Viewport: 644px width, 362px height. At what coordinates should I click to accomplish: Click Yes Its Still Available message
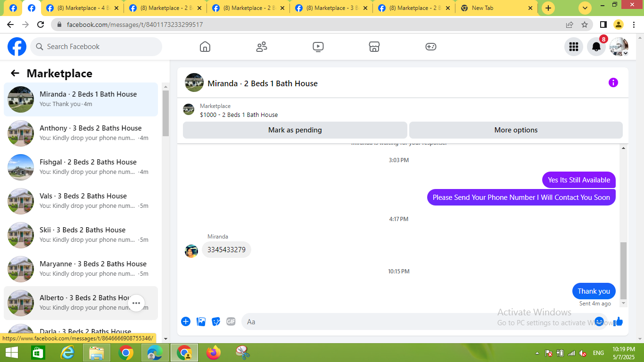pyautogui.click(x=579, y=180)
